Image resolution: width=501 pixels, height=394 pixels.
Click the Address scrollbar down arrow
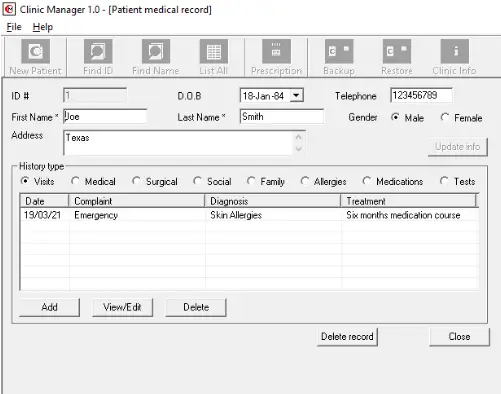tap(299, 149)
